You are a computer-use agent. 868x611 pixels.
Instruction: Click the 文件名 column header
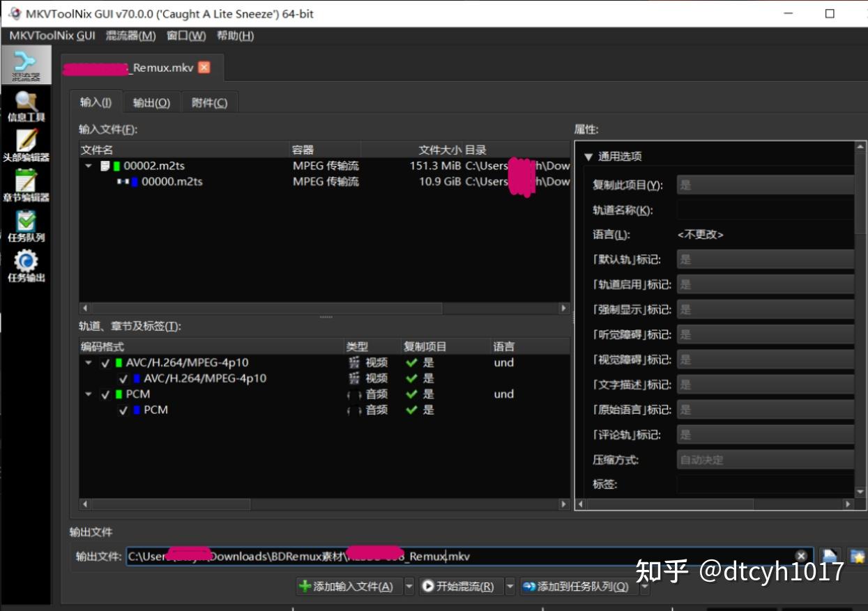pyautogui.click(x=184, y=150)
